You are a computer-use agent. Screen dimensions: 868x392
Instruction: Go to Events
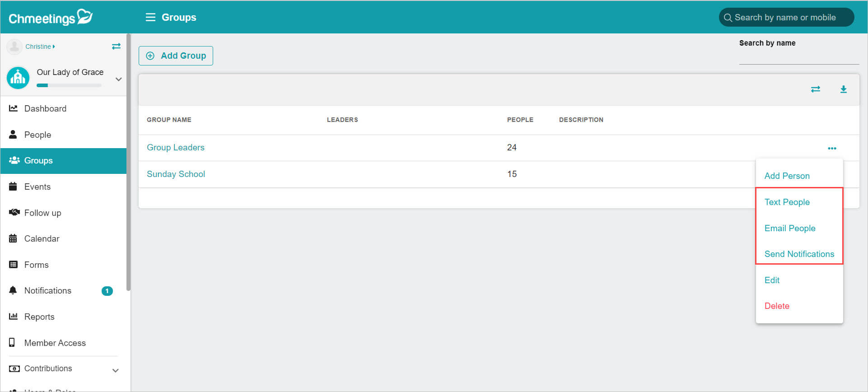coord(63,187)
